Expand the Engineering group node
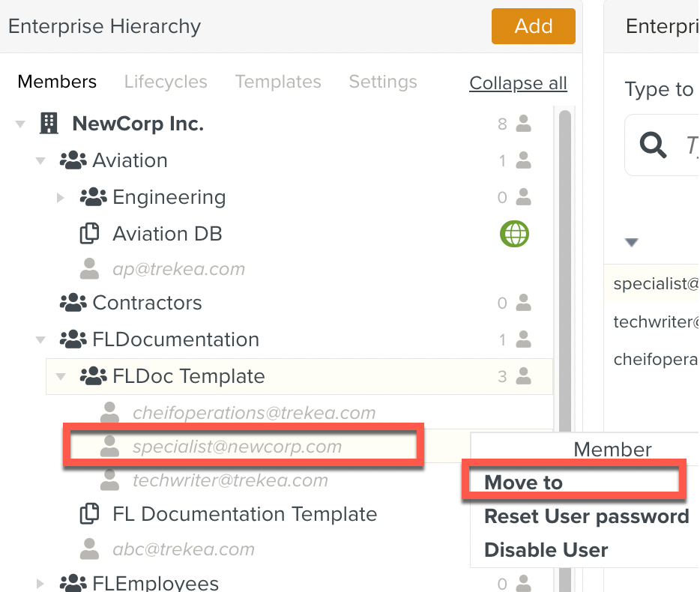Viewport: 700px width, 592px height. [x=61, y=198]
